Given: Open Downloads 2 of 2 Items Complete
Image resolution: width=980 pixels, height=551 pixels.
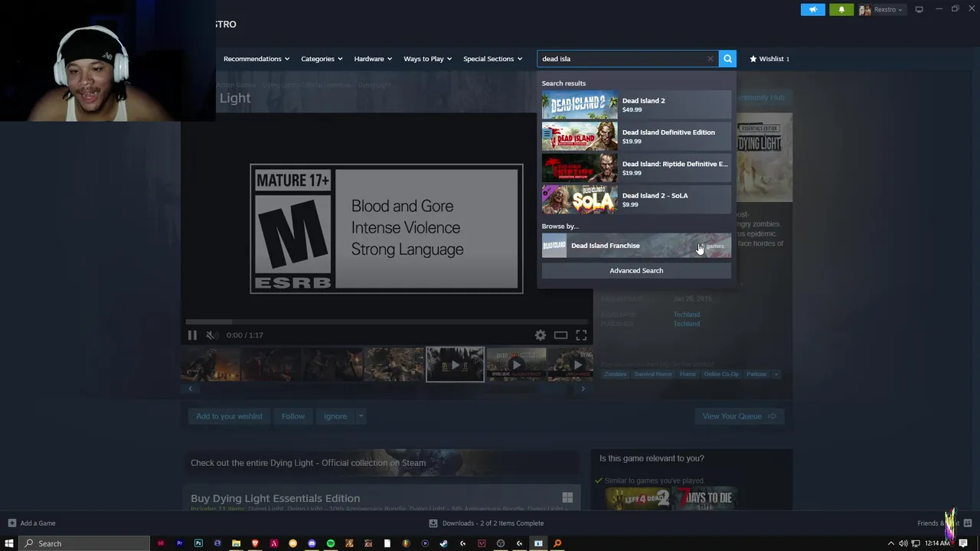Looking at the screenshot, I should pos(486,523).
